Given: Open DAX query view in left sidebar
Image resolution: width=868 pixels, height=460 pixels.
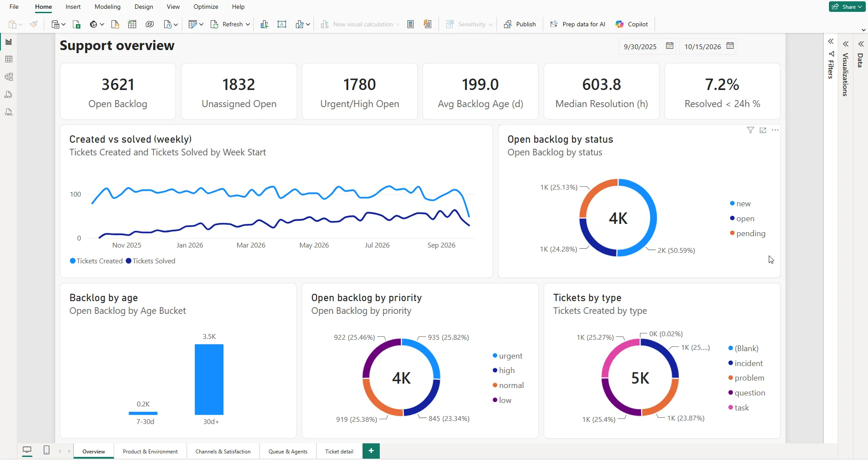Looking at the screenshot, I should pos(8,94).
